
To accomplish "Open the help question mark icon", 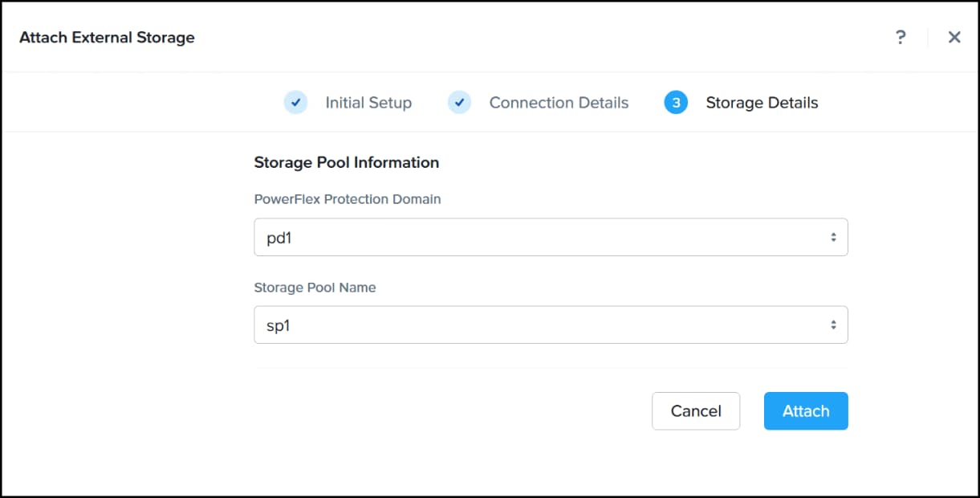I will point(901,37).
